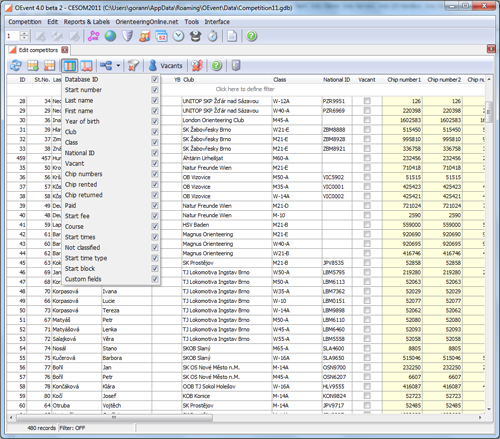Click the competitors people icon

(145, 36)
